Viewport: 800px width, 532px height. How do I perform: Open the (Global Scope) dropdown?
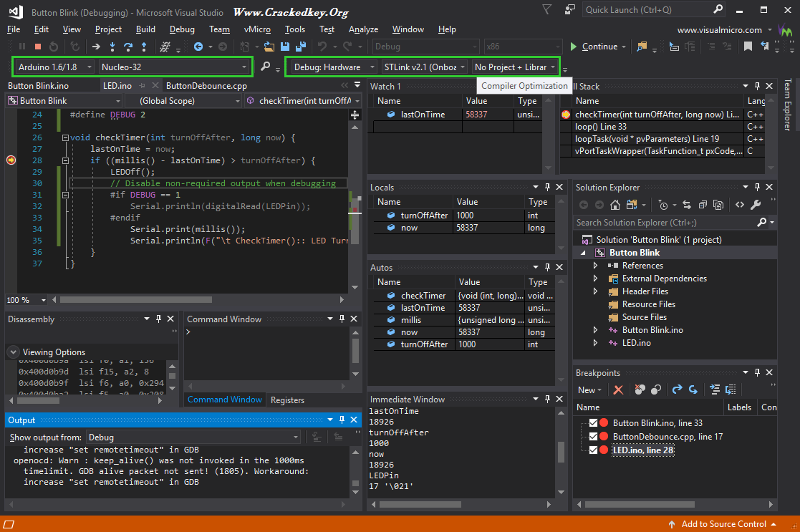tap(183, 101)
